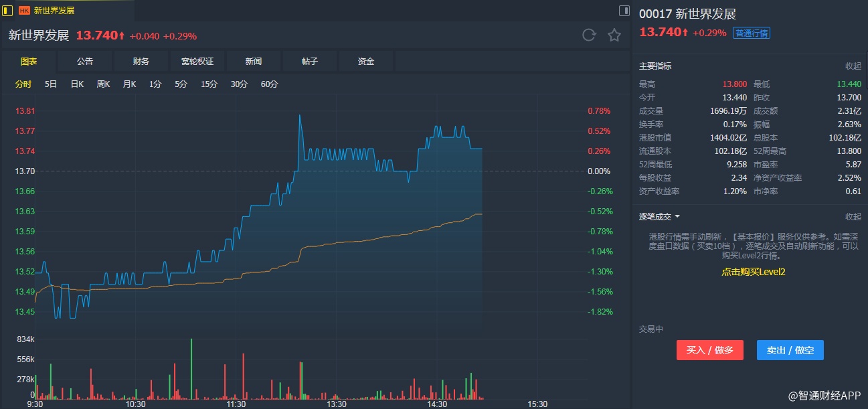Collapse the 逐笔成交 section via 收起
The height and width of the screenshot is (409, 868).
click(853, 217)
